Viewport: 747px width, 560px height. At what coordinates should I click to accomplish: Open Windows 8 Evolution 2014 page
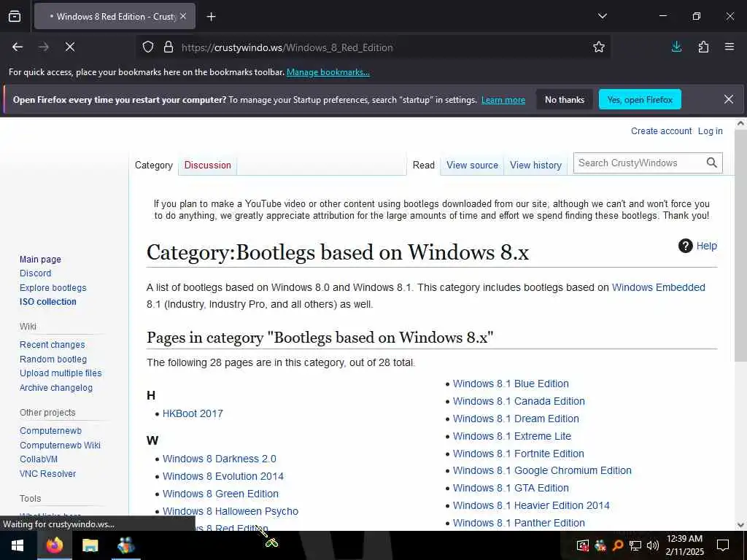coord(223,477)
